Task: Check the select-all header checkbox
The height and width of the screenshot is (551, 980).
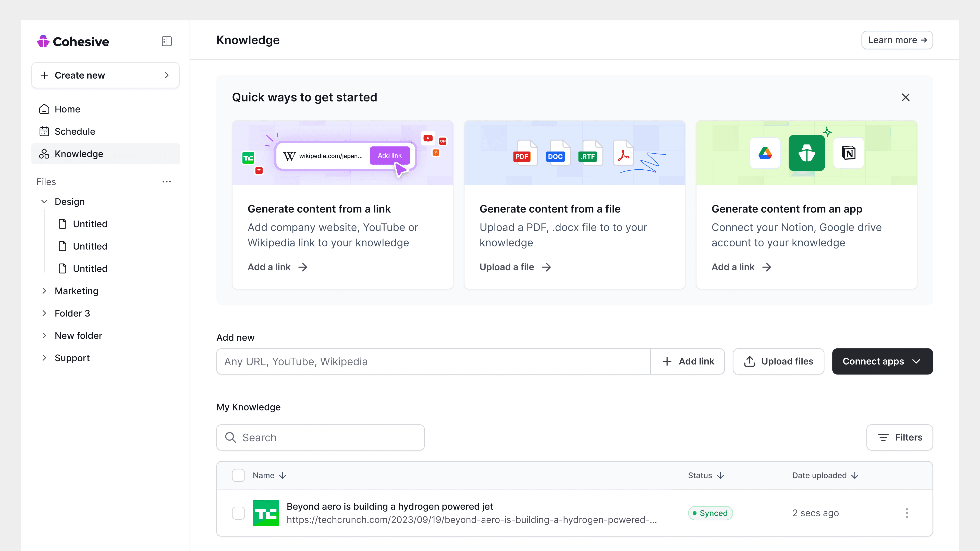Action: [239, 475]
